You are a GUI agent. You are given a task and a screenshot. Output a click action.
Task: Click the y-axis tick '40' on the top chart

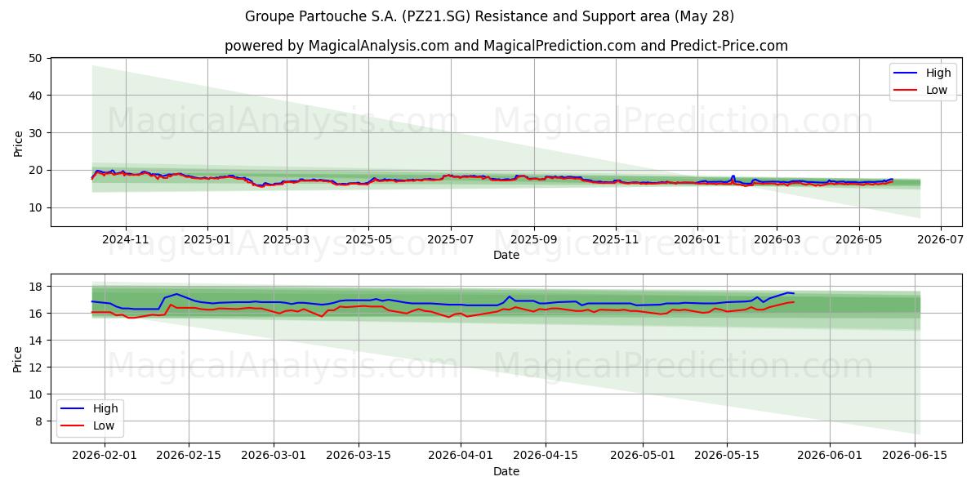(x=35, y=96)
